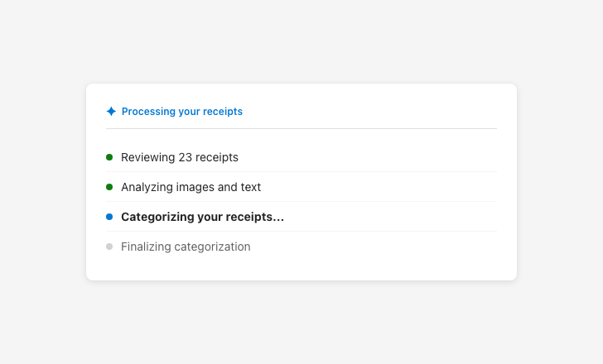
Task: Click the separator between Reviewing and Analyzing rows
Action: tap(301, 172)
